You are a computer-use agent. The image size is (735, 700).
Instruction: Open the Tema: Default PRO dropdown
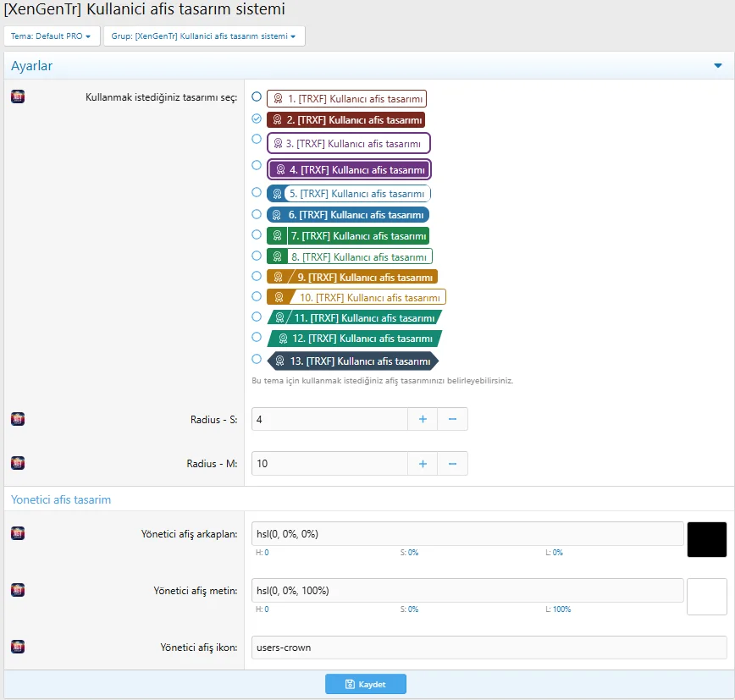52,36
